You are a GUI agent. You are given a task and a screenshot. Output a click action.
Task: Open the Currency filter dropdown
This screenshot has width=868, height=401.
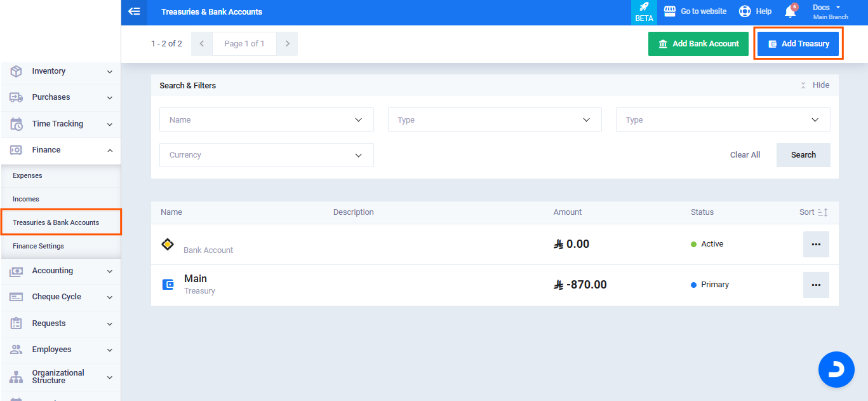(x=266, y=155)
